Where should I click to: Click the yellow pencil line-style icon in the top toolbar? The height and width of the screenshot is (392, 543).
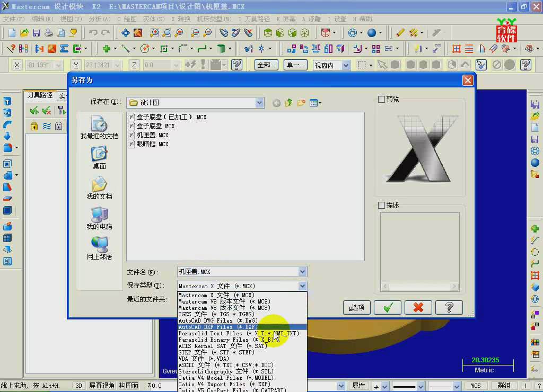click(400, 33)
